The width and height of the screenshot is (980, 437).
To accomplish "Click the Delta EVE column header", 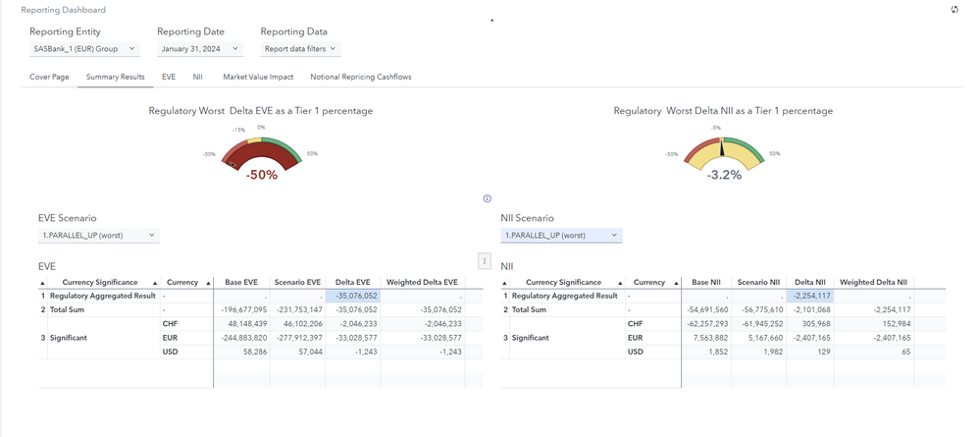I will (352, 283).
